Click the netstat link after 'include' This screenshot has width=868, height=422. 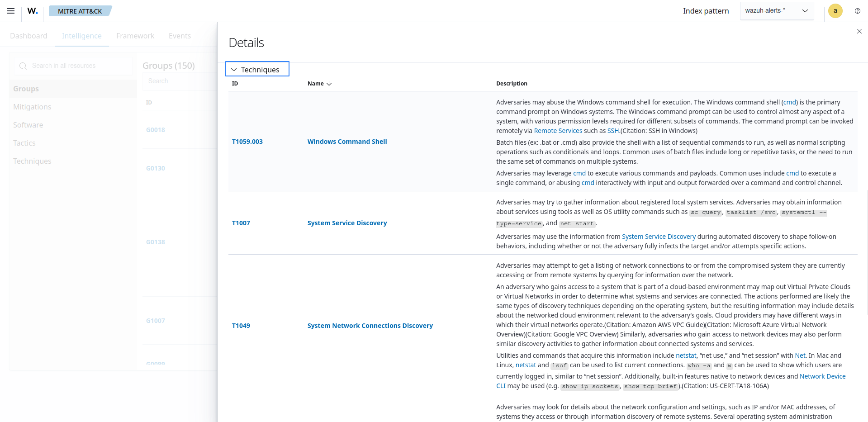686,356
